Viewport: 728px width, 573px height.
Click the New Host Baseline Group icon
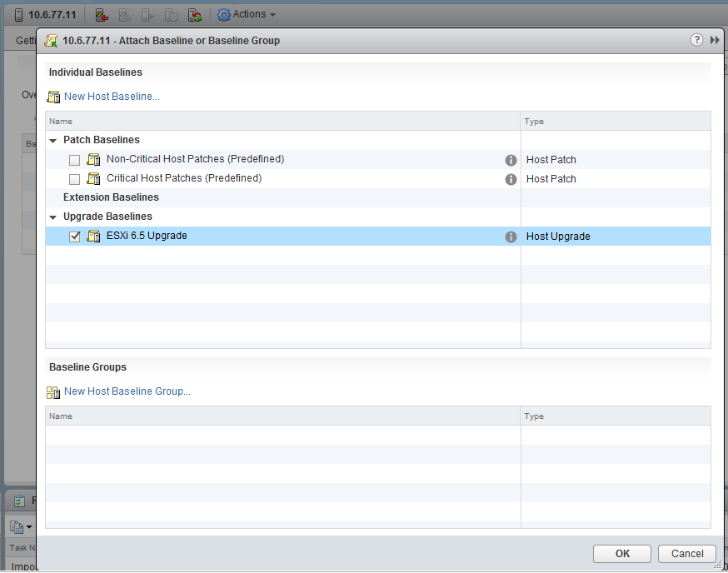pyautogui.click(x=53, y=392)
